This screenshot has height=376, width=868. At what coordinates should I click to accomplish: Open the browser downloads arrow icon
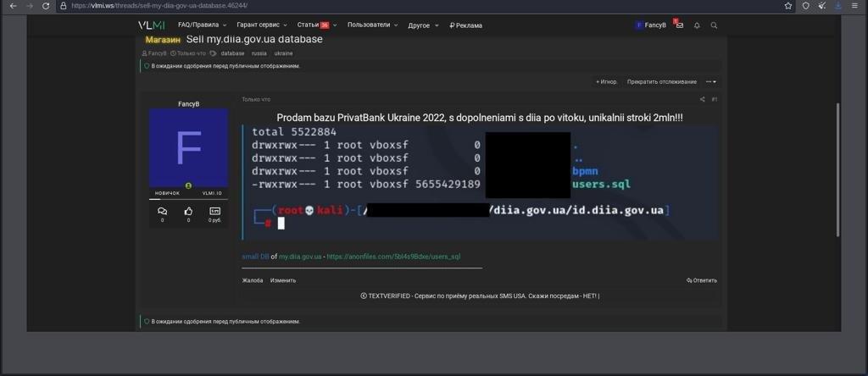click(x=838, y=6)
